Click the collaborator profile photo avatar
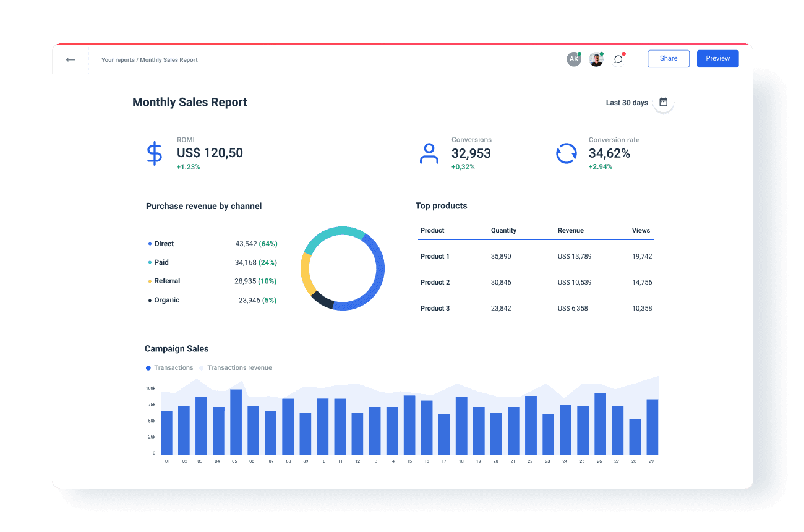The height and width of the screenshot is (532, 804). 596,58
